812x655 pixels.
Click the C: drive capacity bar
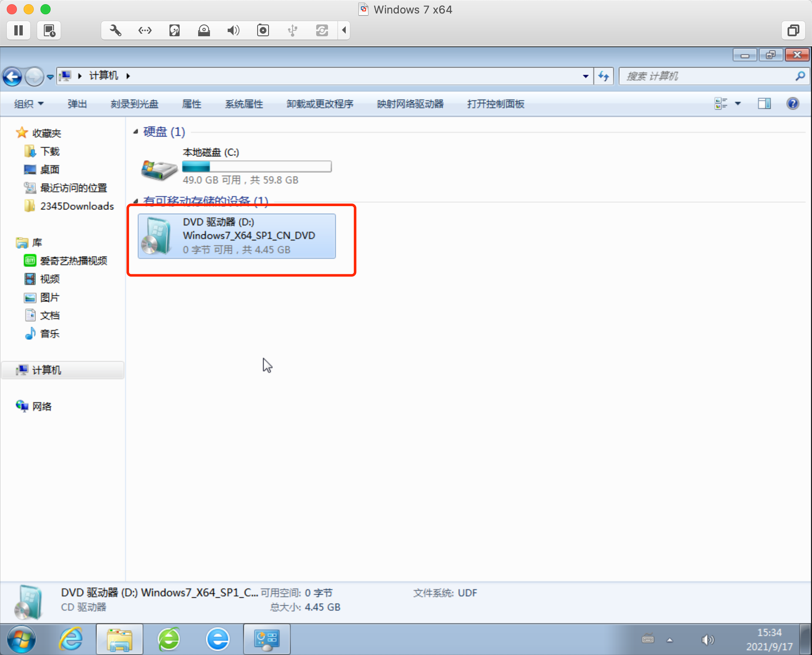coord(257,167)
